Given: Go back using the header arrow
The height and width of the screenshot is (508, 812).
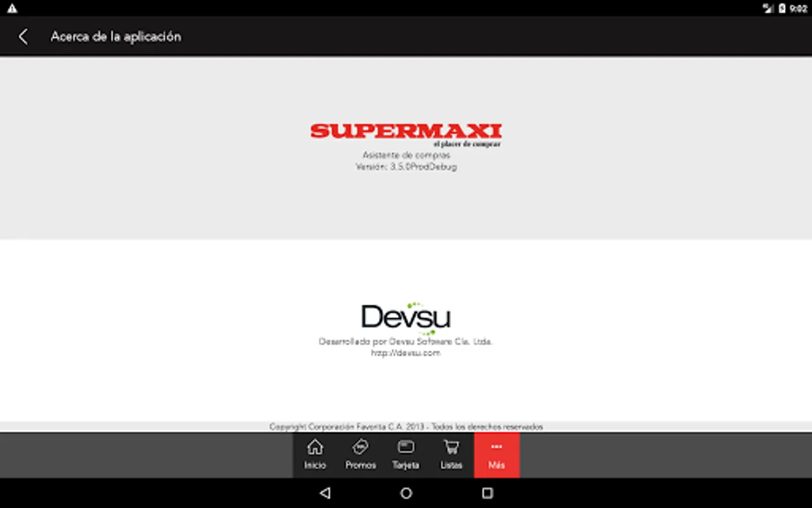Looking at the screenshot, I should pyautogui.click(x=23, y=37).
